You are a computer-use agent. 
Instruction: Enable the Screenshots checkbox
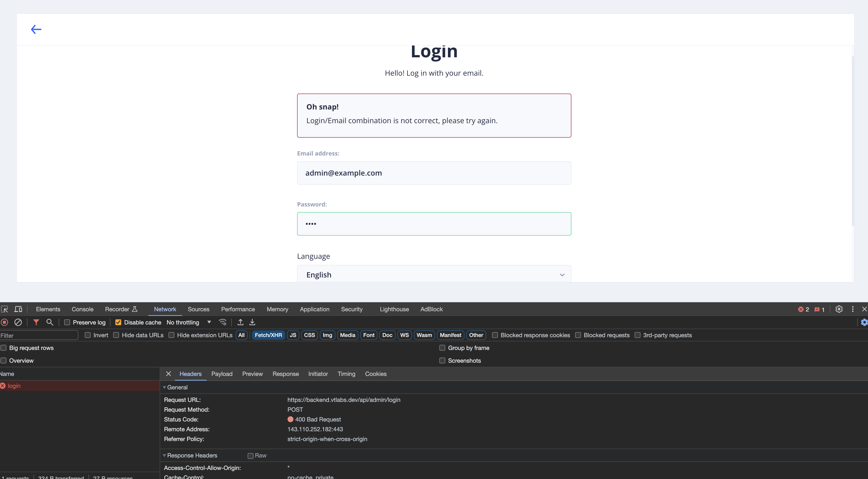pyautogui.click(x=442, y=361)
